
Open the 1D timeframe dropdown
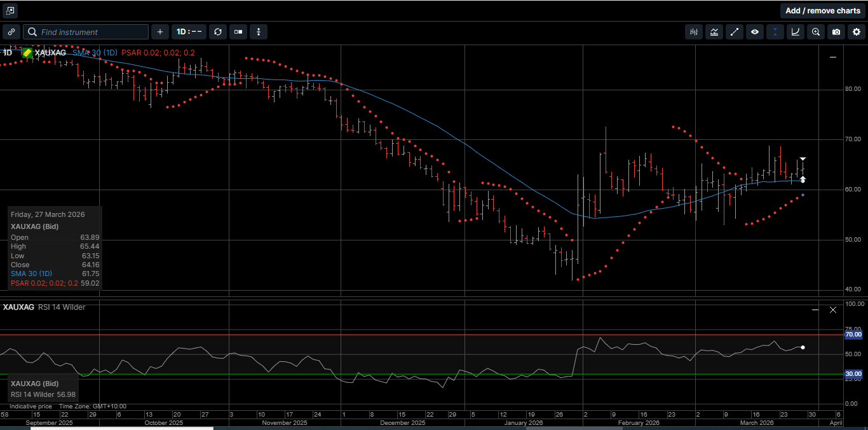coord(189,32)
